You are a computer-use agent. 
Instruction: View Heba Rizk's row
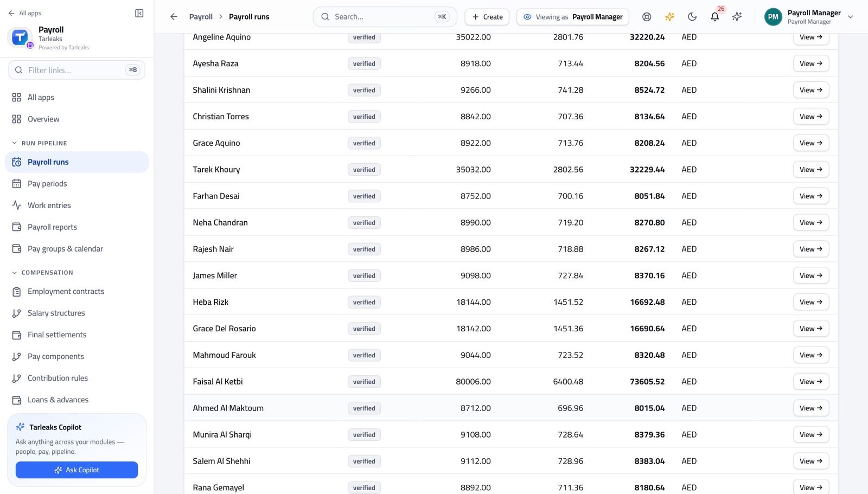pos(811,302)
